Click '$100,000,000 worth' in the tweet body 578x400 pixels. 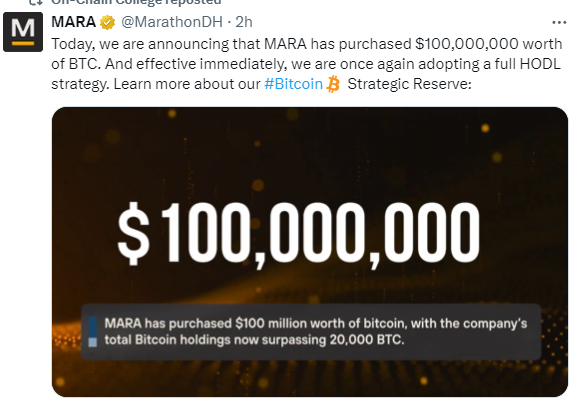point(489,44)
